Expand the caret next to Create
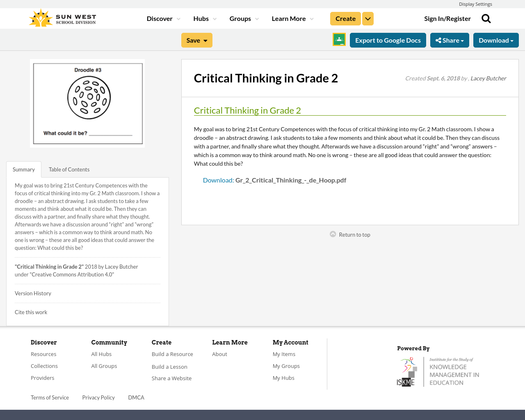 coord(367,18)
